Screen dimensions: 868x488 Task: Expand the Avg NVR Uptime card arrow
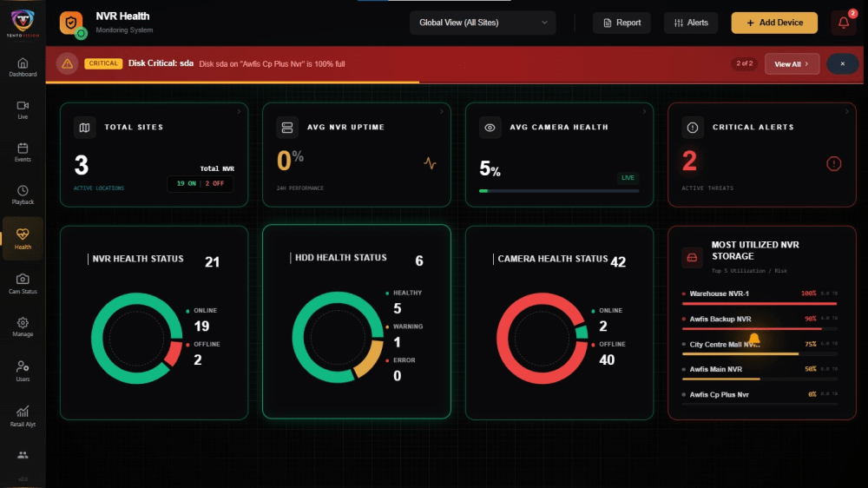(442, 111)
